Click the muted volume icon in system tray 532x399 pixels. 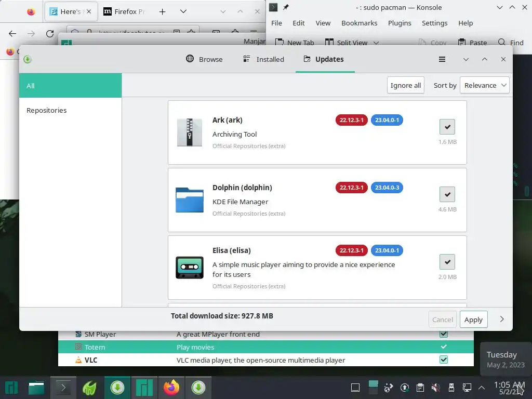(x=436, y=388)
